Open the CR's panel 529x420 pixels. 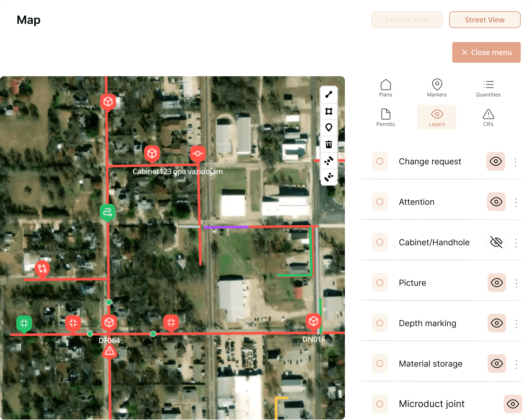pos(488,117)
